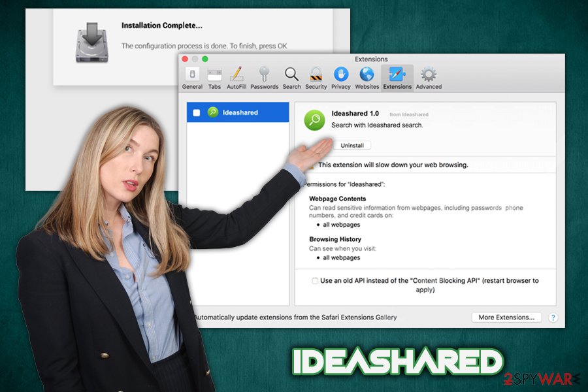
Task: Click the large Ideashared logo in details pane
Action: pyautogui.click(x=314, y=120)
